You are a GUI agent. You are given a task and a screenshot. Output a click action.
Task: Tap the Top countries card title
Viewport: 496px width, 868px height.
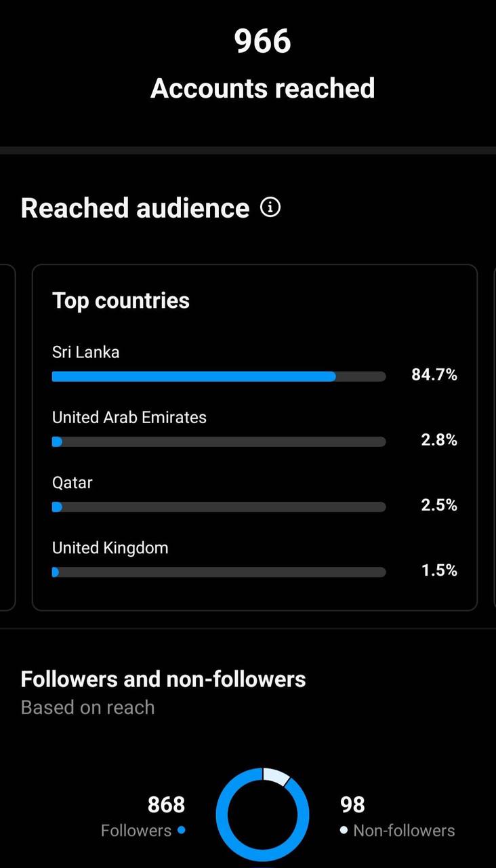tap(121, 300)
